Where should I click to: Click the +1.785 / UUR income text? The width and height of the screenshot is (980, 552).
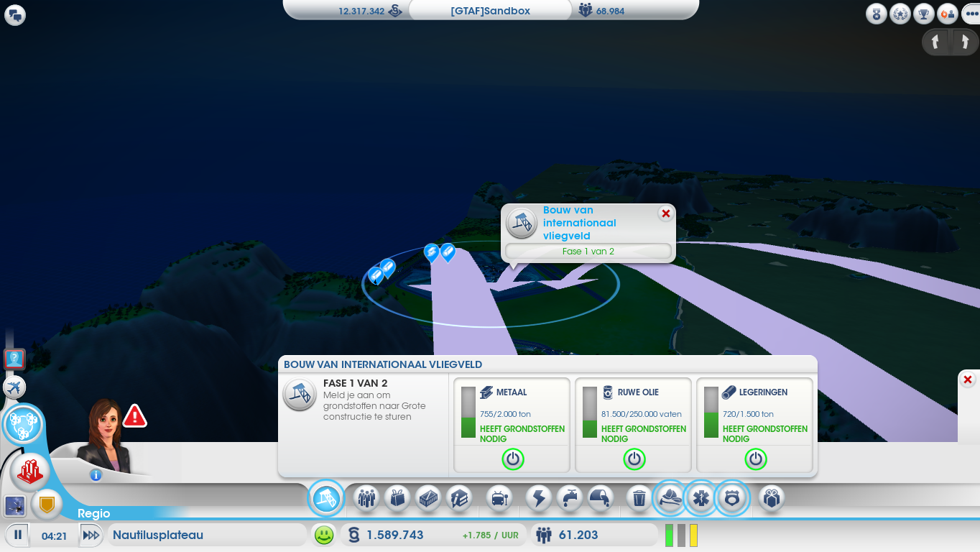coord(491,535)
